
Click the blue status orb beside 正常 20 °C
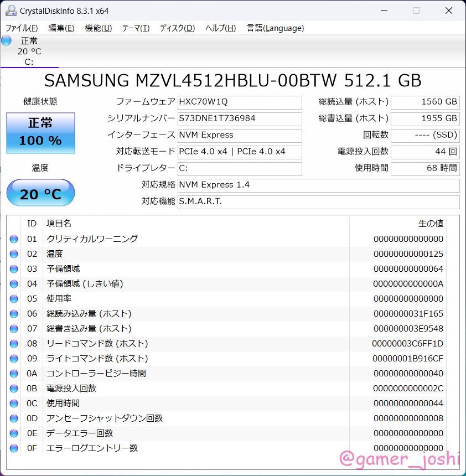click(x=7, y=40)
